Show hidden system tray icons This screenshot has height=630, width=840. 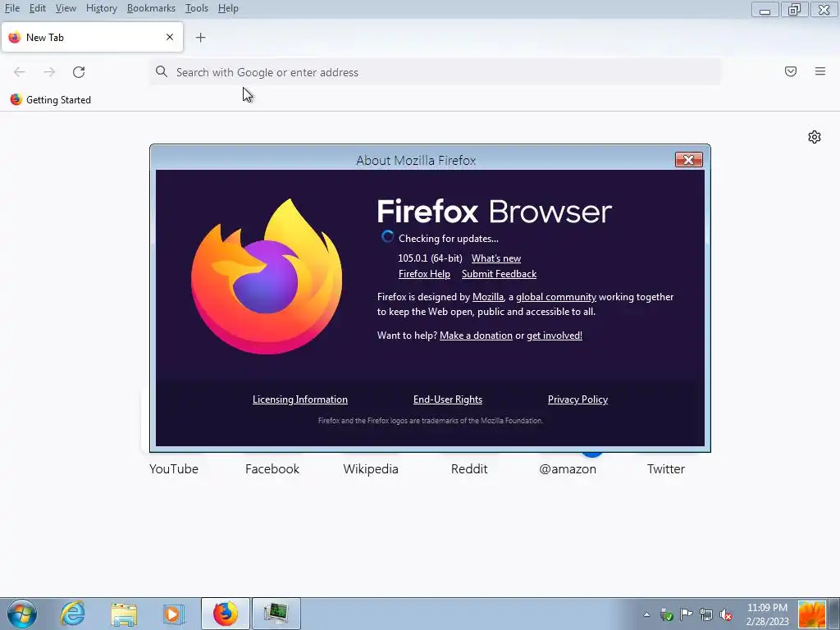646,615
